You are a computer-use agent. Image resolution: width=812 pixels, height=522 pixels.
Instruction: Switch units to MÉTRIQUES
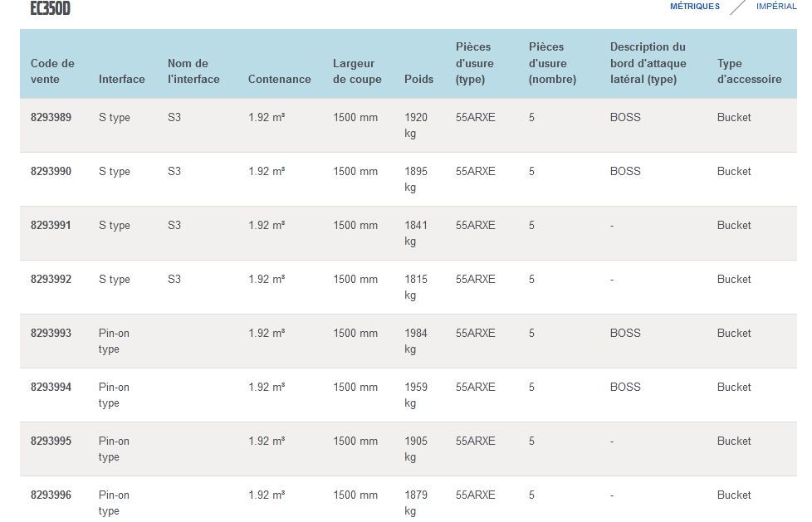coord(694,7)
